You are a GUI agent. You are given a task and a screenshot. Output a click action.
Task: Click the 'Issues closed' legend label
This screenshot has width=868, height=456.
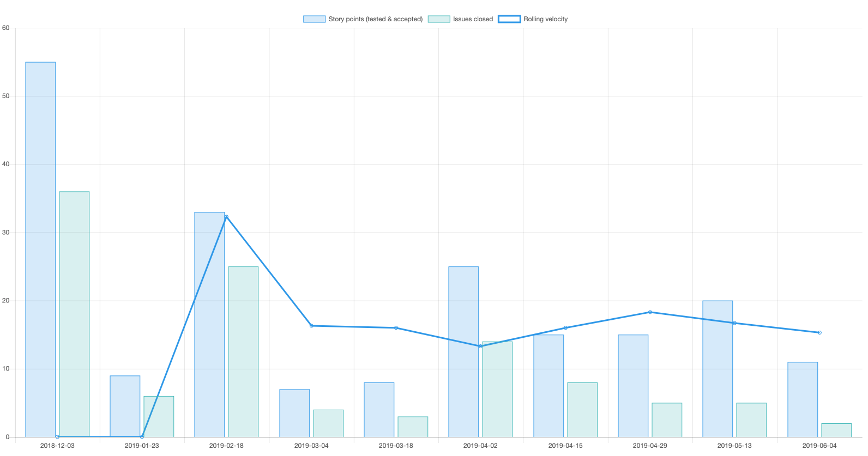tap(473, 19)
